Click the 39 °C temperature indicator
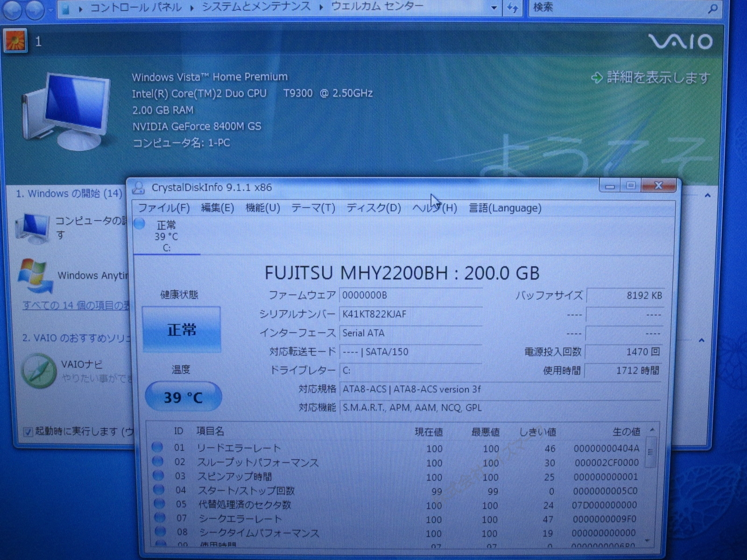The height and width of the screenshot is (560, 747). pos(183,397)
